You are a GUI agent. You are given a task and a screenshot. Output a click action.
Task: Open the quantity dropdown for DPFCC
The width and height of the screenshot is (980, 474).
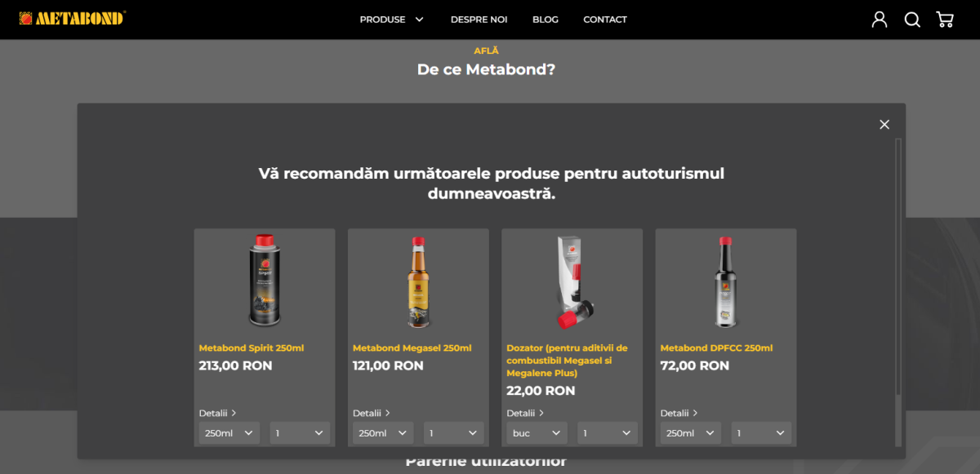[x=762, y=433]
